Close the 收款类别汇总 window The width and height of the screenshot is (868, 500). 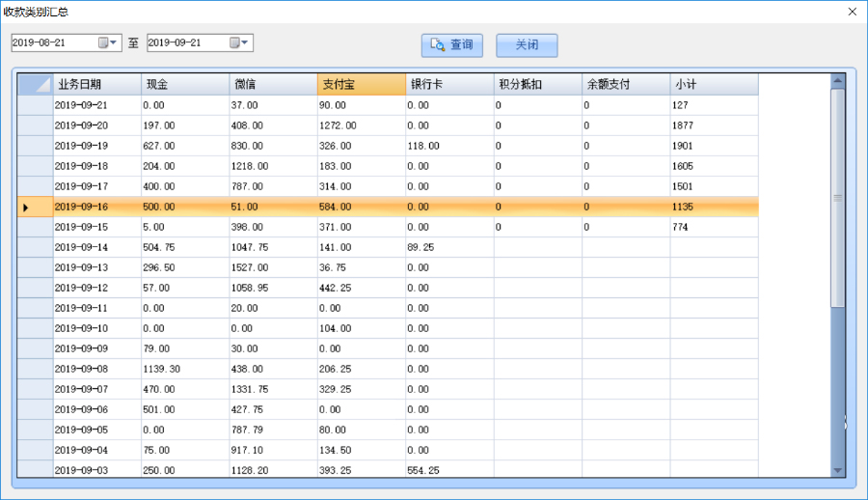(x=853, y=12)
